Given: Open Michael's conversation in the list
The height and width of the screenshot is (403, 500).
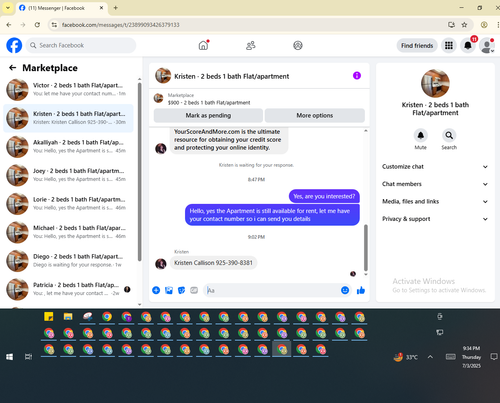Looking at the screenshot, I should [x=68, y=232].
